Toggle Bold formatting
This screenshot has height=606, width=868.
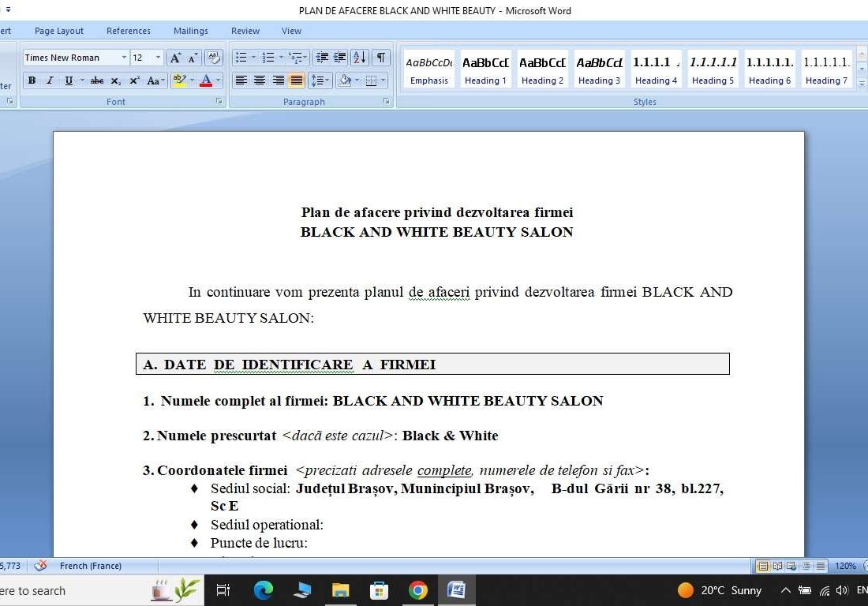pyautogui.click(x=32, y=80)
